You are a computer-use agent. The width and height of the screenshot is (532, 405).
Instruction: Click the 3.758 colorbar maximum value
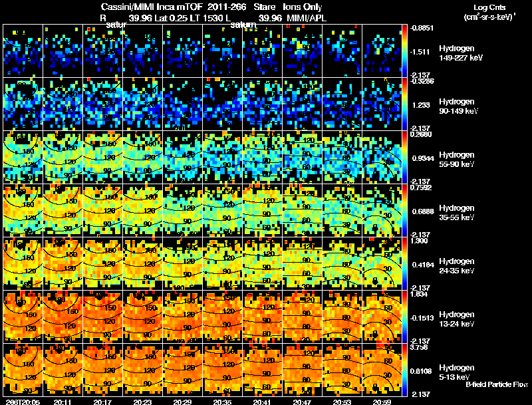[420, 347]
